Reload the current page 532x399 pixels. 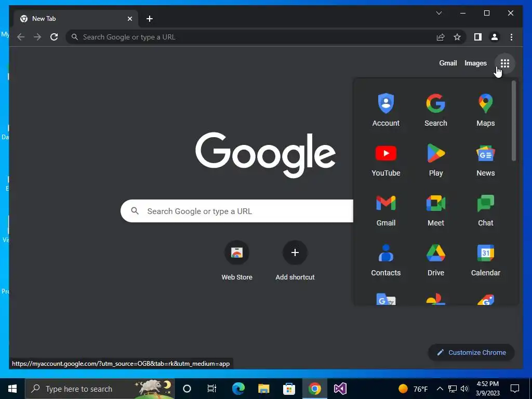point(54,37)
